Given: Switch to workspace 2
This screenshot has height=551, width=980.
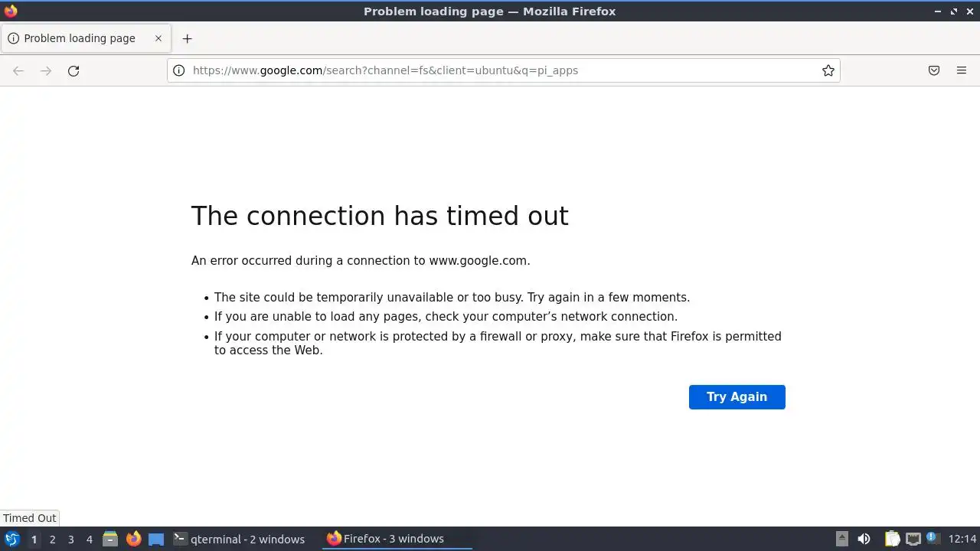Looking at the screenshot, I should click(52, 539).
